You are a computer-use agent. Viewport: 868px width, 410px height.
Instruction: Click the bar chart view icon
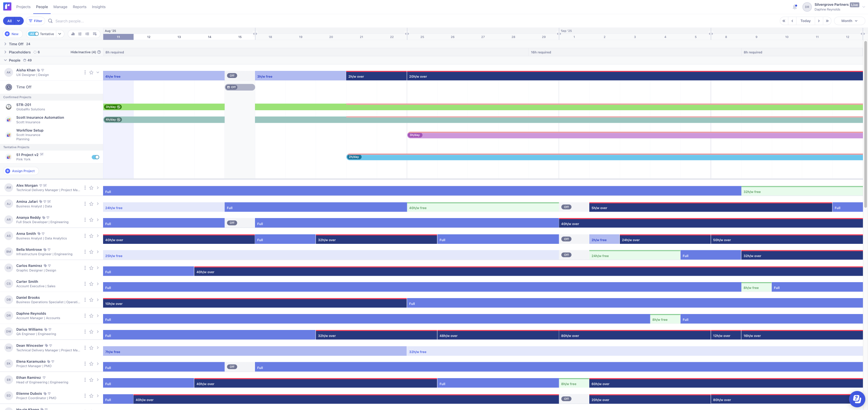click(x=73, y=34)
